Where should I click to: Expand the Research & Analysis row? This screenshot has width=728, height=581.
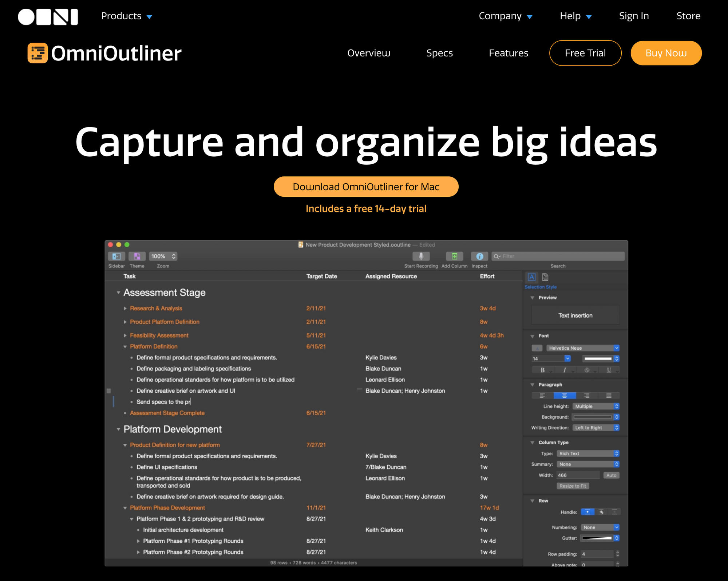coord(125,309)
